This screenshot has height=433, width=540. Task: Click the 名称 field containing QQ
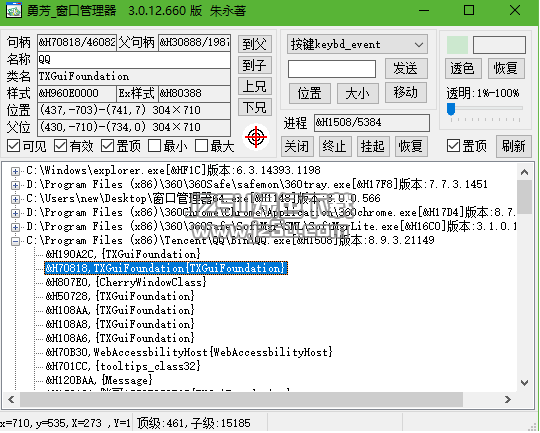(x=134, y=60)
